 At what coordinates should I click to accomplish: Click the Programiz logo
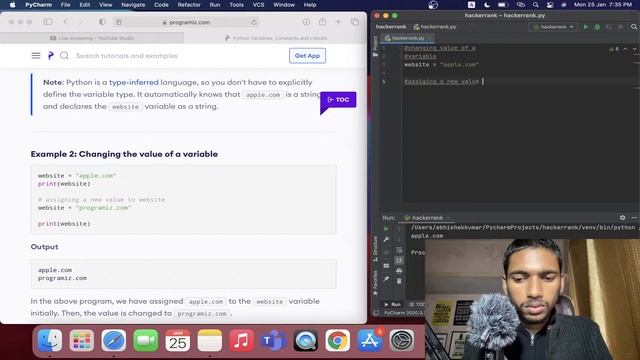51,56
